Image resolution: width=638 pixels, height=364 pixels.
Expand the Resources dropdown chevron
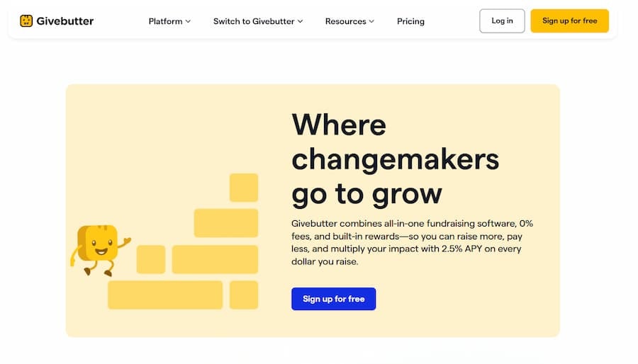point(371,21)
